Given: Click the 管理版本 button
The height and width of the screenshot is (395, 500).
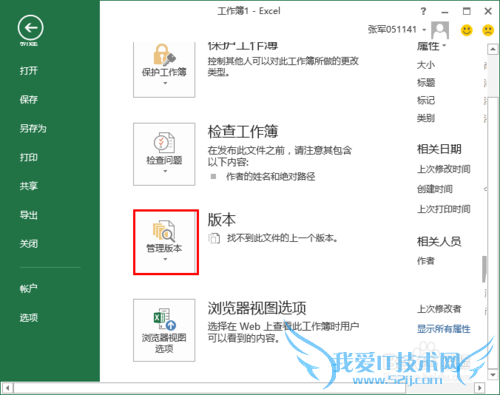Looking at the screenshot, I should click(164, 242).
